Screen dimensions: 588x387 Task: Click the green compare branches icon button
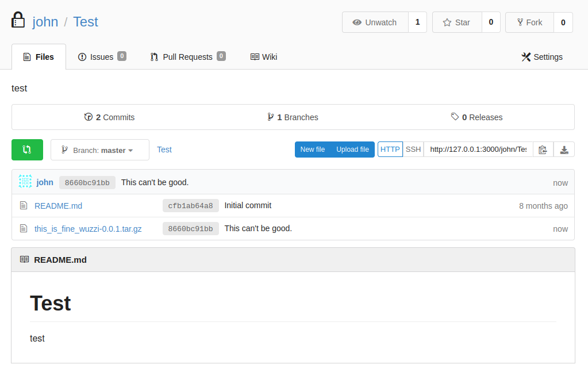pos(27,150)
